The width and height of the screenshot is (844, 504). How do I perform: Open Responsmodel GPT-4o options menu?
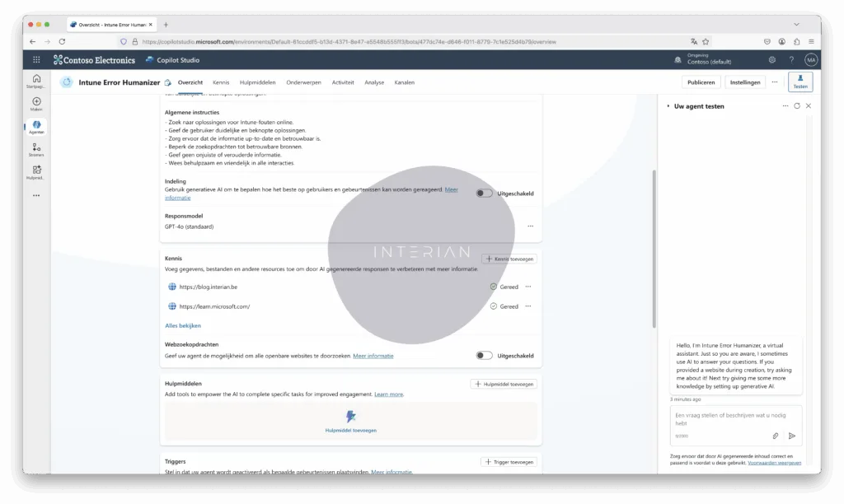pyautogui.click(x=530, y=226)
